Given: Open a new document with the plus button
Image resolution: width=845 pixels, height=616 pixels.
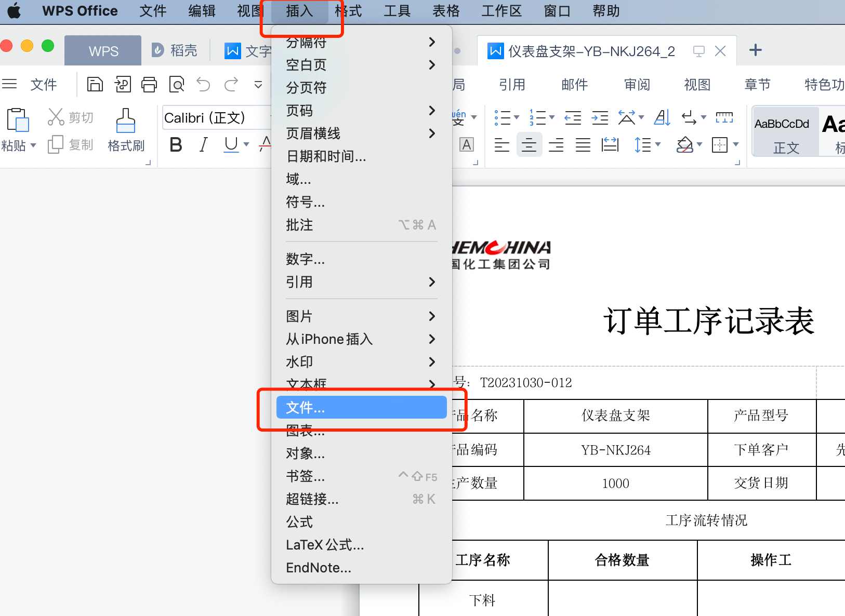Looking at the screenshot, I should tap(756, 50).
